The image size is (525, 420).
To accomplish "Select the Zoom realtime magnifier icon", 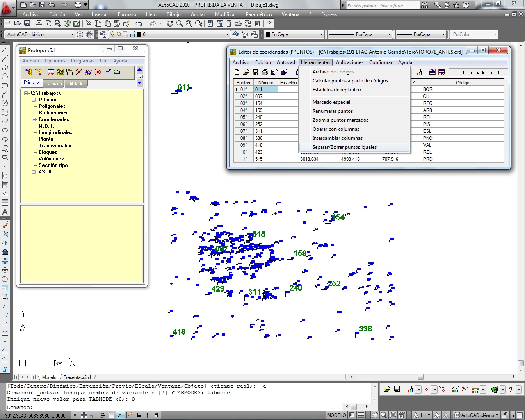I will (x=179, y=23).
